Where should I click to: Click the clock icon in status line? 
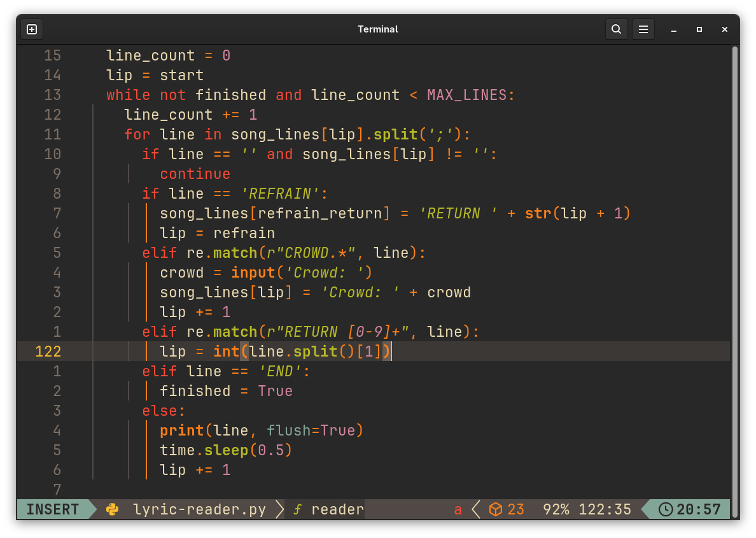pyautogui.click(x=666, y=509)
